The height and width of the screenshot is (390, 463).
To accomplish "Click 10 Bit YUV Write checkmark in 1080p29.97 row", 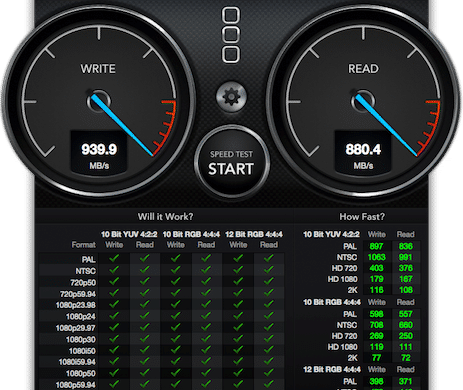I will (x=114, y=327).
